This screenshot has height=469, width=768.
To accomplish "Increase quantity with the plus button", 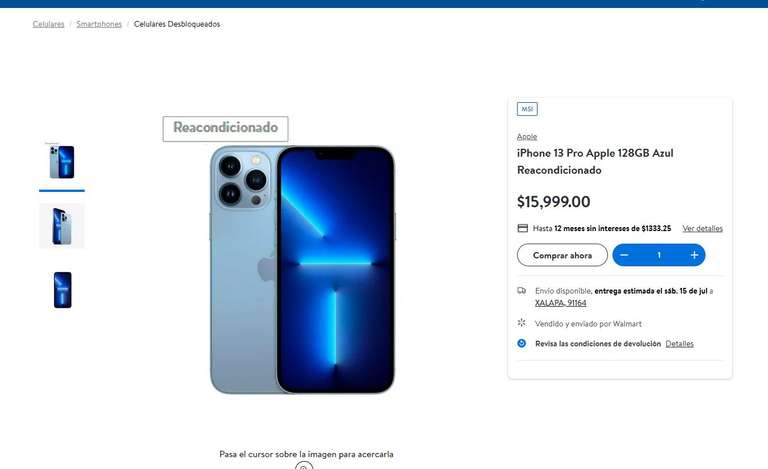I will coord(694,255).
